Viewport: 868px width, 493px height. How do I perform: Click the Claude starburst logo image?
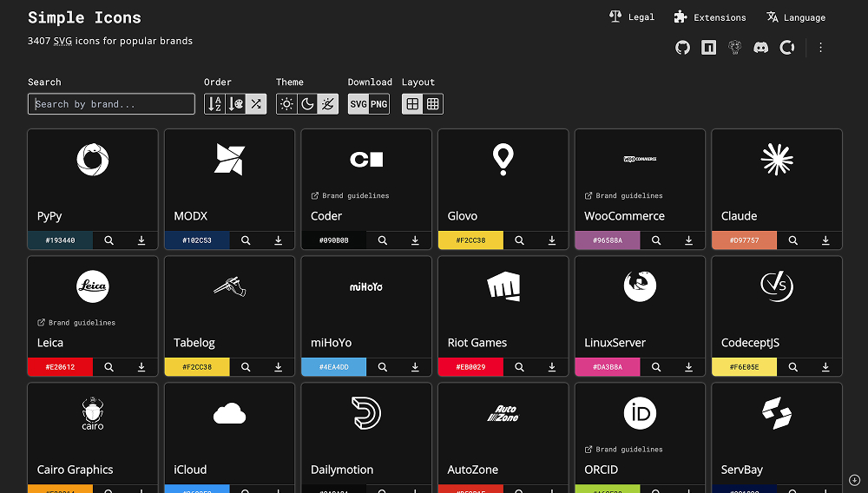pyautogui.click(x=777, y=160)
